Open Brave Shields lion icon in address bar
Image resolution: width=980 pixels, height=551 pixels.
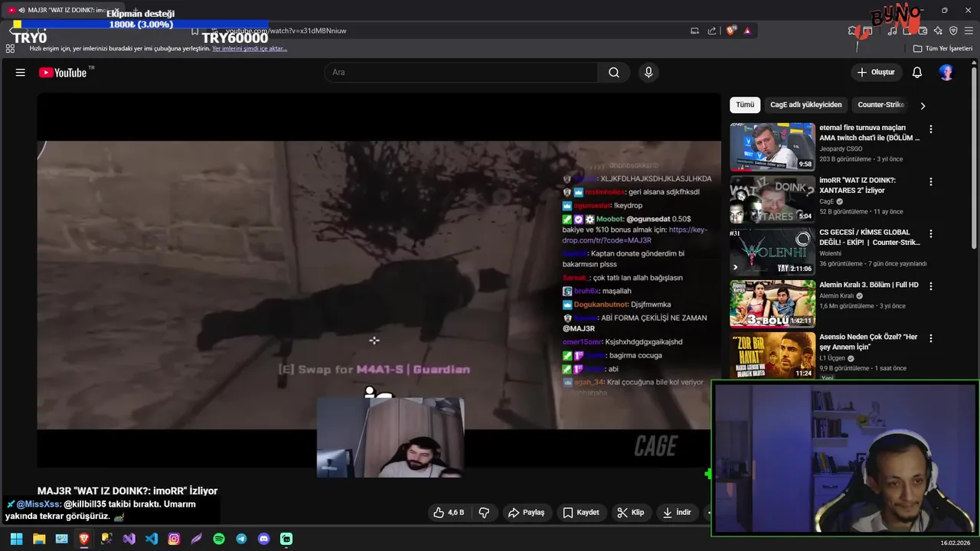[x=731, y=31]
